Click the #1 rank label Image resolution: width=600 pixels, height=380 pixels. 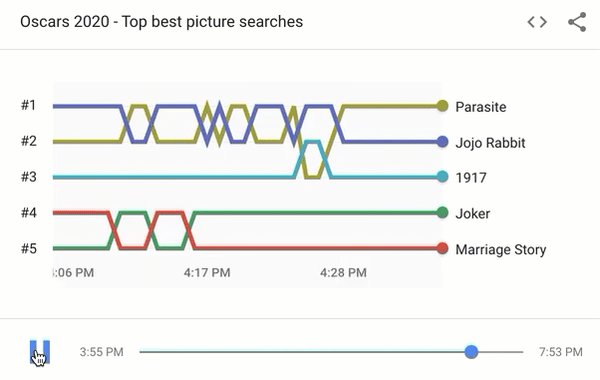click(x=29, y=105)
